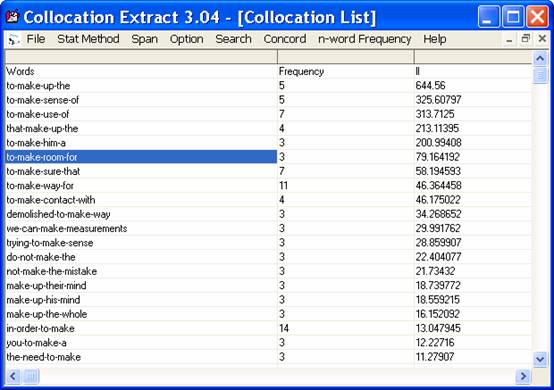
Task: Open the n-word Frequency menu
Action: pyautogui.click(x=365, y=39)
